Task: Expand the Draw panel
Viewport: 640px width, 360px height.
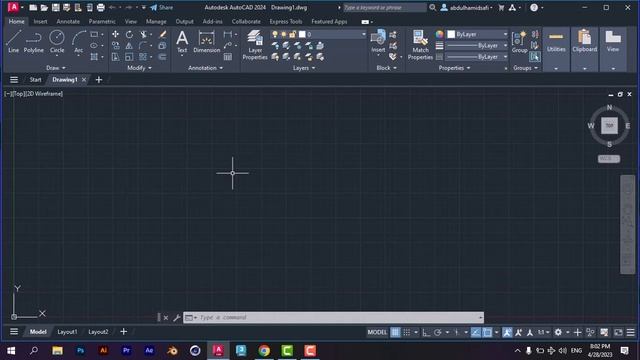Action: (56, 68)
